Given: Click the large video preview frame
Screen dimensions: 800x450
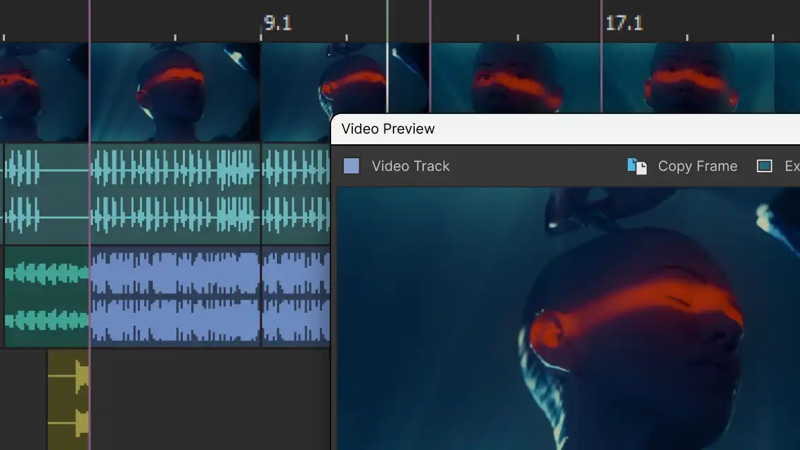Looking at the screenshot, I should pos(568,319).
